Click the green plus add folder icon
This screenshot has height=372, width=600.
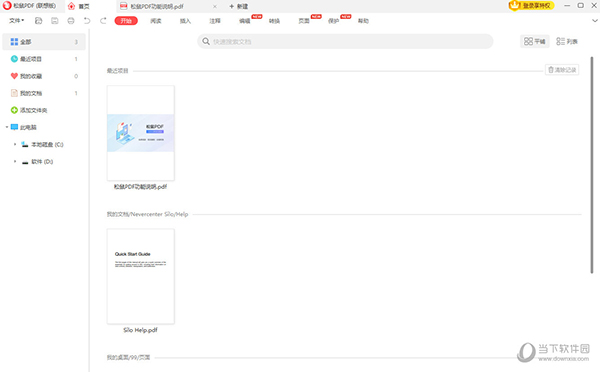coord(14,110)
